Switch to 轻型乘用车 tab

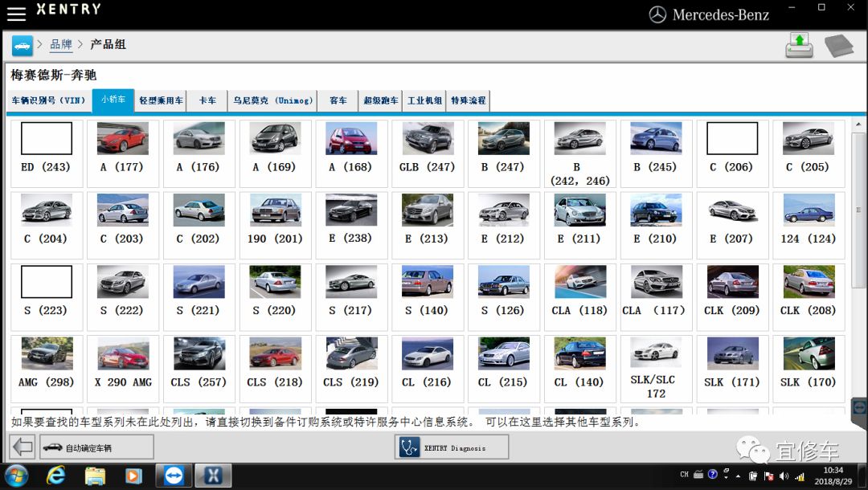pos(161,100)
